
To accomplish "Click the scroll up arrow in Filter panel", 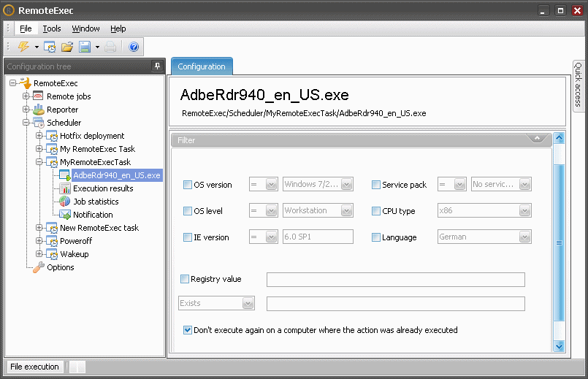I will click(x=559, y=137).
